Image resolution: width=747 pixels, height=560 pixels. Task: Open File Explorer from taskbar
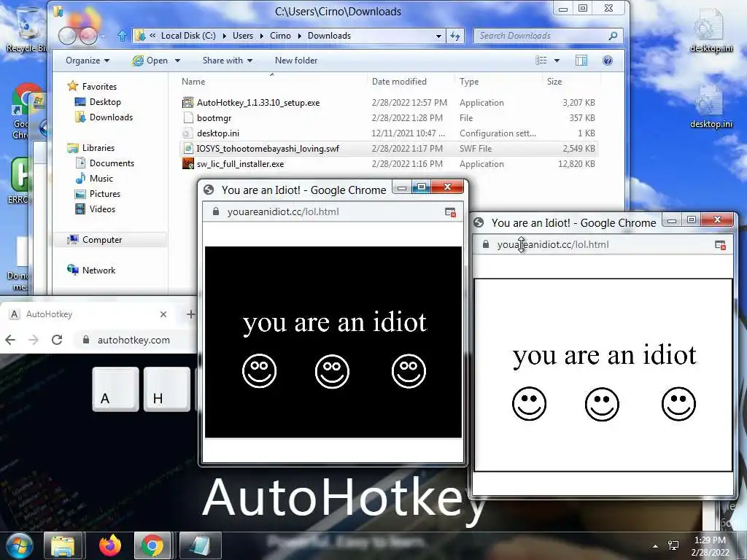pos(63,545)
